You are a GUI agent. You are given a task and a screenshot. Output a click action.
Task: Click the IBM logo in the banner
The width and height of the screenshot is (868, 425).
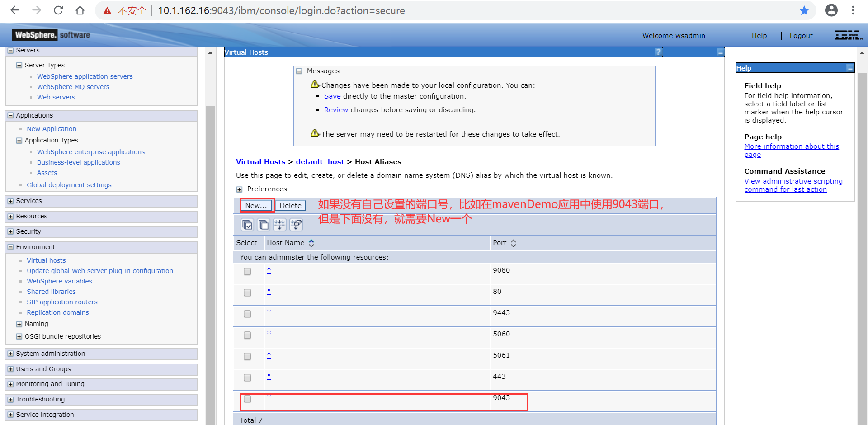coord(848,35)
